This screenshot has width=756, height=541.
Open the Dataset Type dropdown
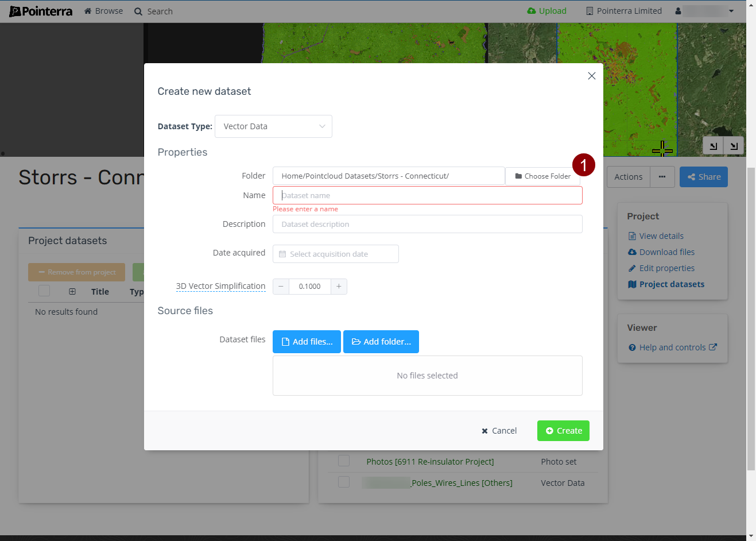273,126
